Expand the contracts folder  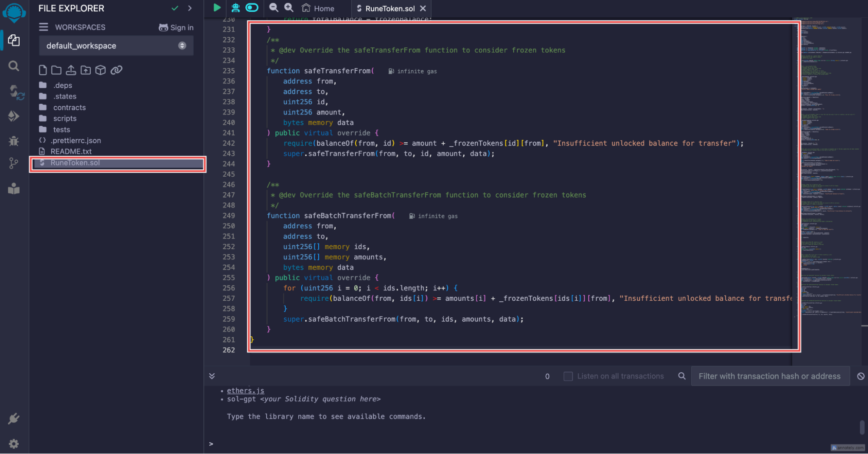69,107
